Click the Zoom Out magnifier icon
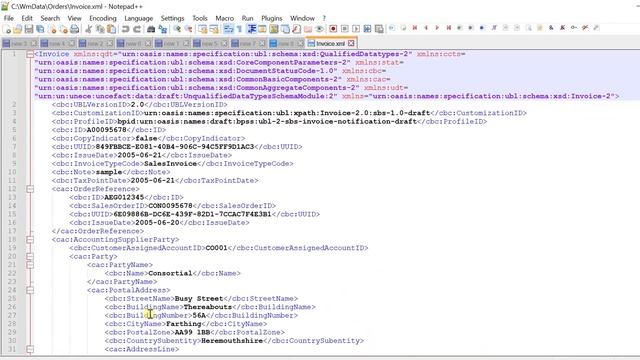 [188, 29]
